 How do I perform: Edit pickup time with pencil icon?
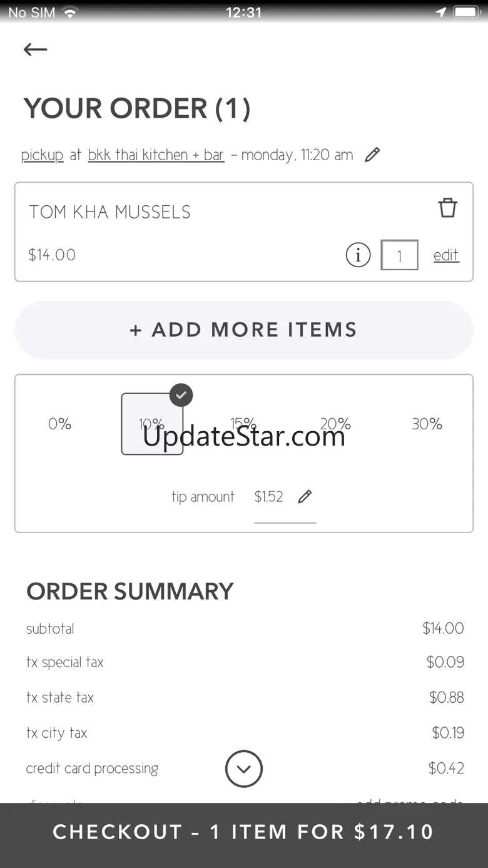(x=372, y=155)
